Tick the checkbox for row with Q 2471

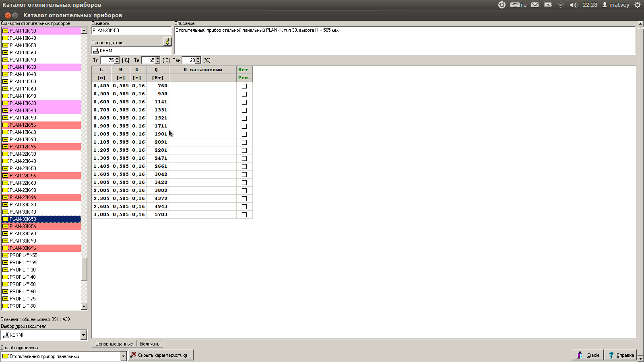[x=244, y=158]
